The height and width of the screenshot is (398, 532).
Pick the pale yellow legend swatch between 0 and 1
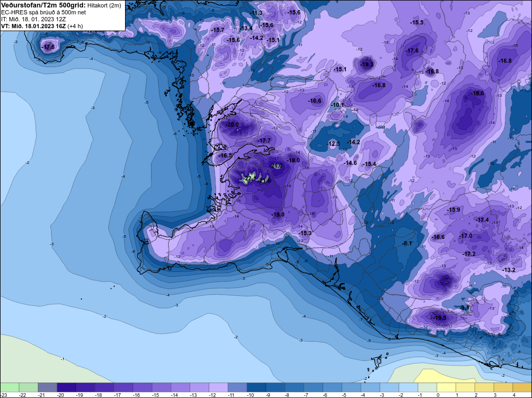[446, 387]
